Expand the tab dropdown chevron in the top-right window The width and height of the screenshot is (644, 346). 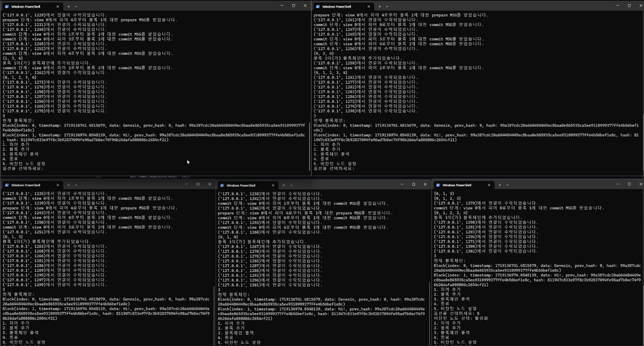pos(387,6)
